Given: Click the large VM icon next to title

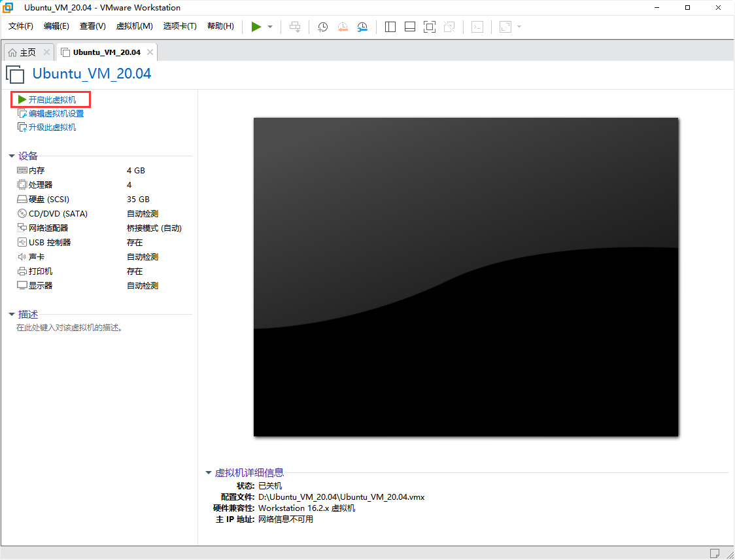Looking at the screenshot, I should tap(15, 74).
